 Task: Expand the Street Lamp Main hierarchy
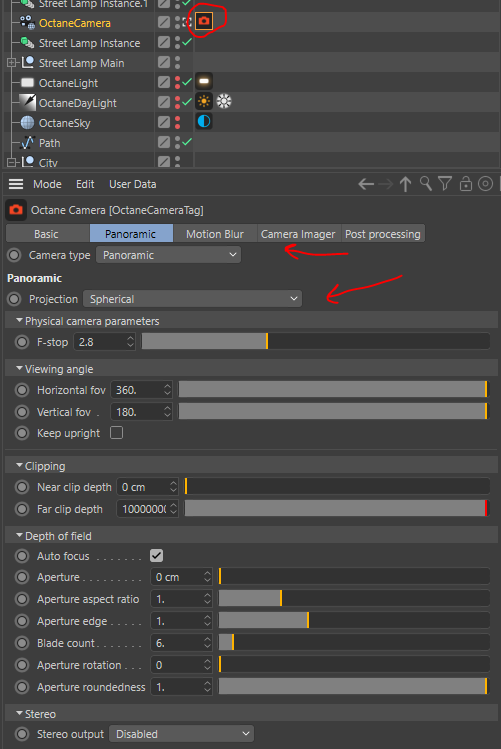(x=11, y=63)
